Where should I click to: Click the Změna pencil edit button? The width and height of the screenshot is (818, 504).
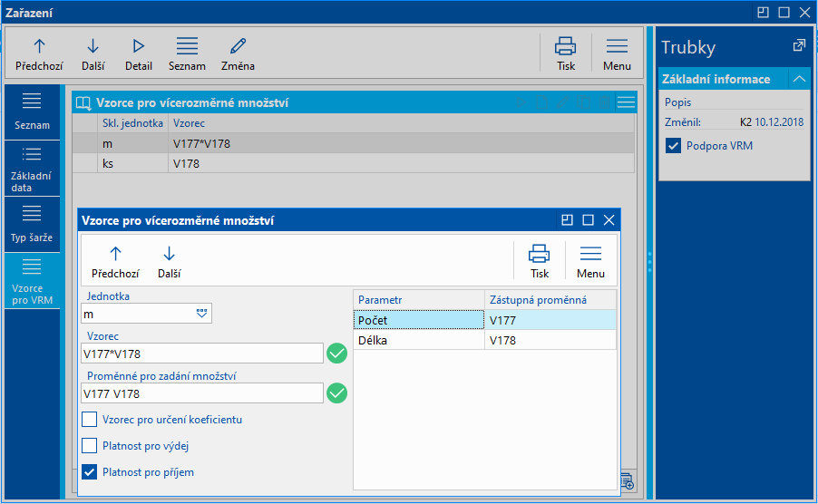click(x=238, y=54)
